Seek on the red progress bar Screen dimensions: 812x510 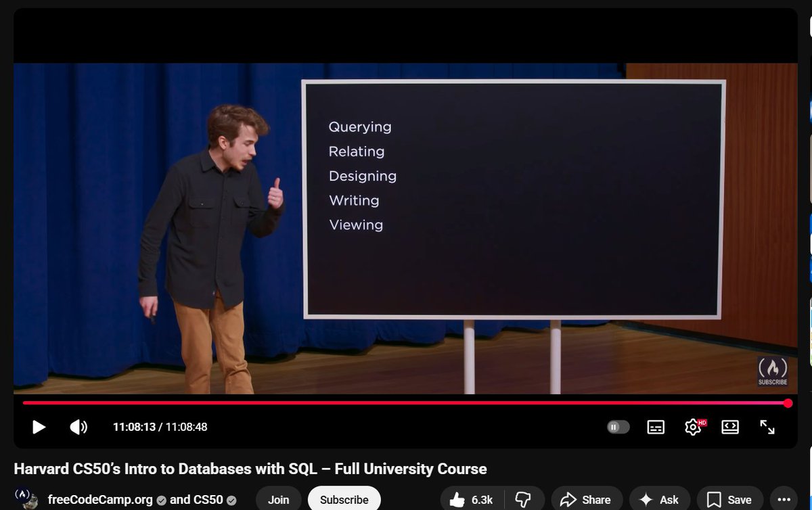pyautogui.click(x=405, y=403)
